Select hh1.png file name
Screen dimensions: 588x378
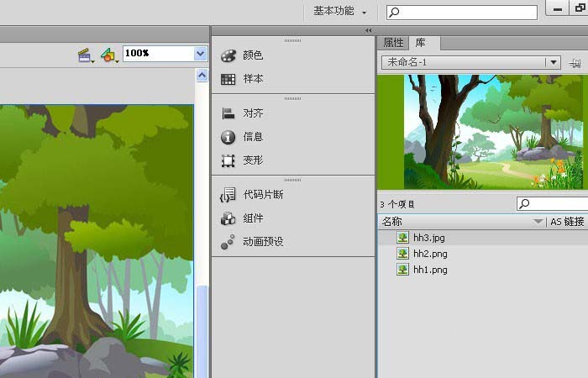pos(430,270)
